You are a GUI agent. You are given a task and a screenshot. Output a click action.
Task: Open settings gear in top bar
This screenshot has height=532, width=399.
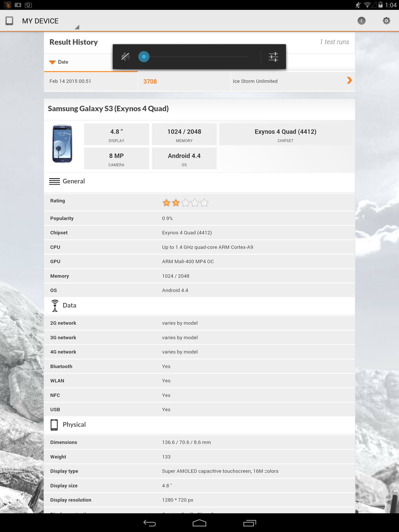[386, 21]
